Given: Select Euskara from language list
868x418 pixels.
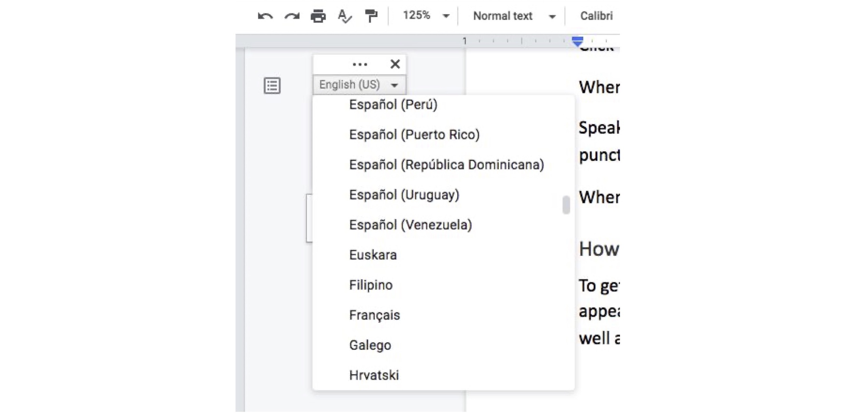Looking at the screenshot, I should click(x=373, y=255).
